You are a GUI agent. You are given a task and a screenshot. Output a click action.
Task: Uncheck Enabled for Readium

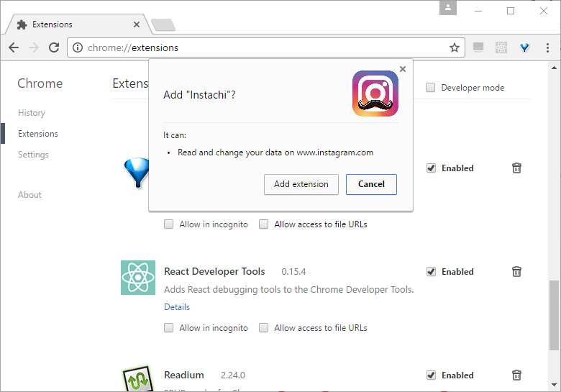click(431, 375)
